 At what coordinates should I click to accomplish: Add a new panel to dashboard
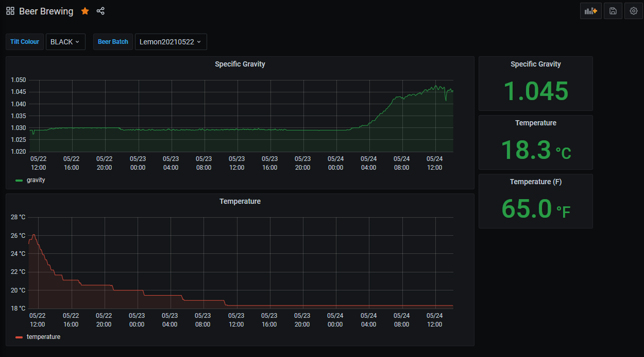click(x=591, y=11)
